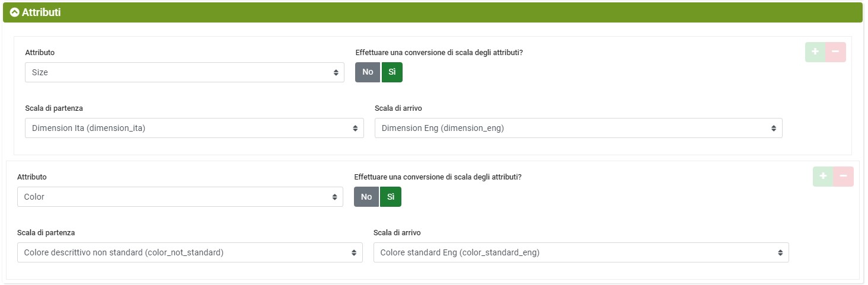The image size is (868, 285).
Task: Open the Attributo dropdown showing Color
Action: (180, 197)
